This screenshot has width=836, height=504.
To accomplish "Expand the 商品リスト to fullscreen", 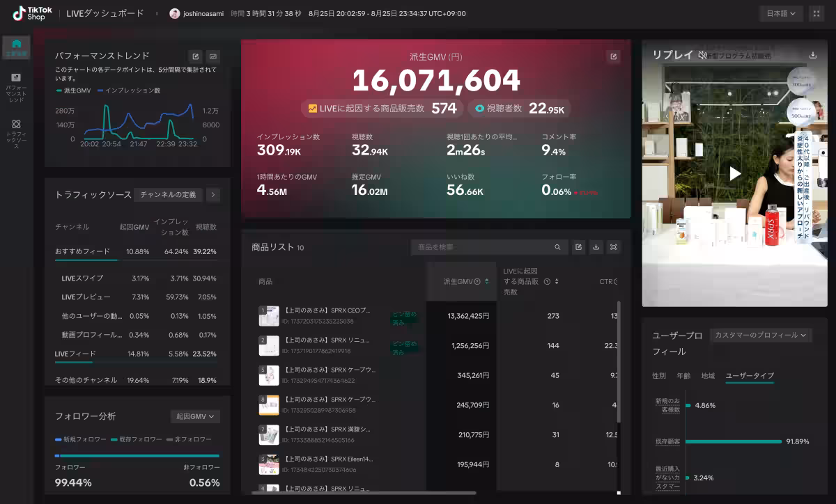I will [x=614, y=247].
